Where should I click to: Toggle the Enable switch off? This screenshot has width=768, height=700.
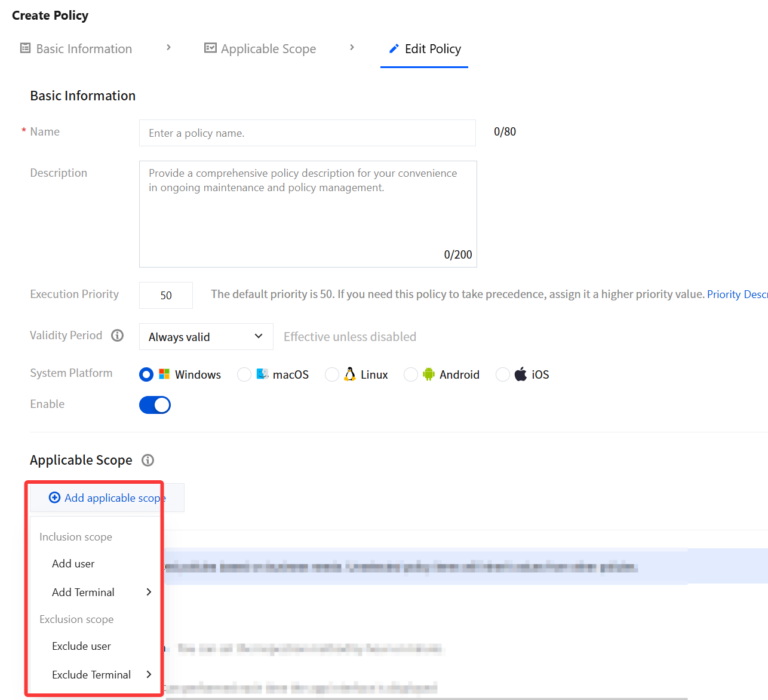(155, 405)
